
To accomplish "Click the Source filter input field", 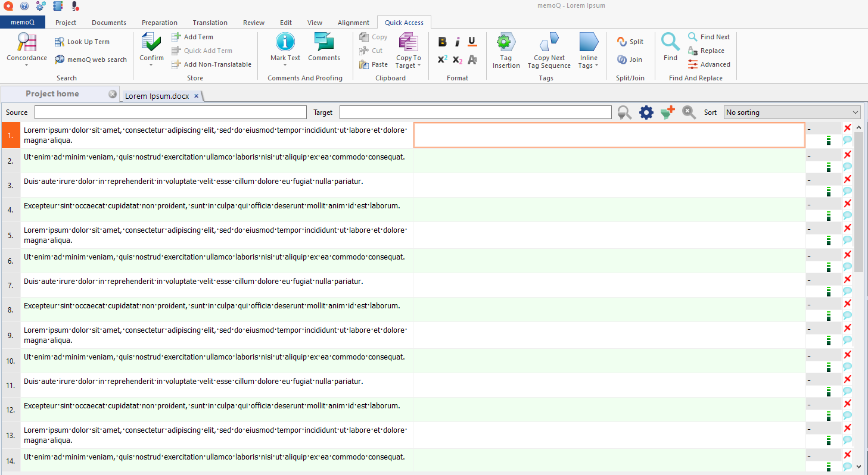I will click(x=170, y=112).
